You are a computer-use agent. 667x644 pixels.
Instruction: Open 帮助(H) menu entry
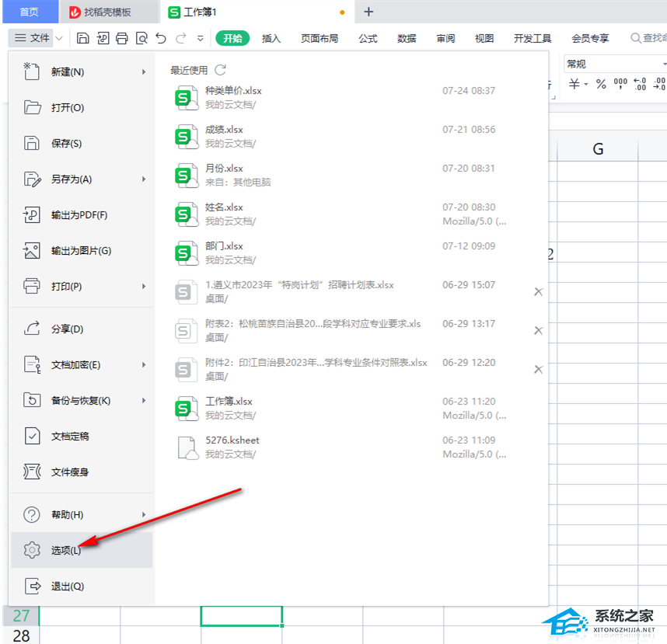tap(82, 515)
